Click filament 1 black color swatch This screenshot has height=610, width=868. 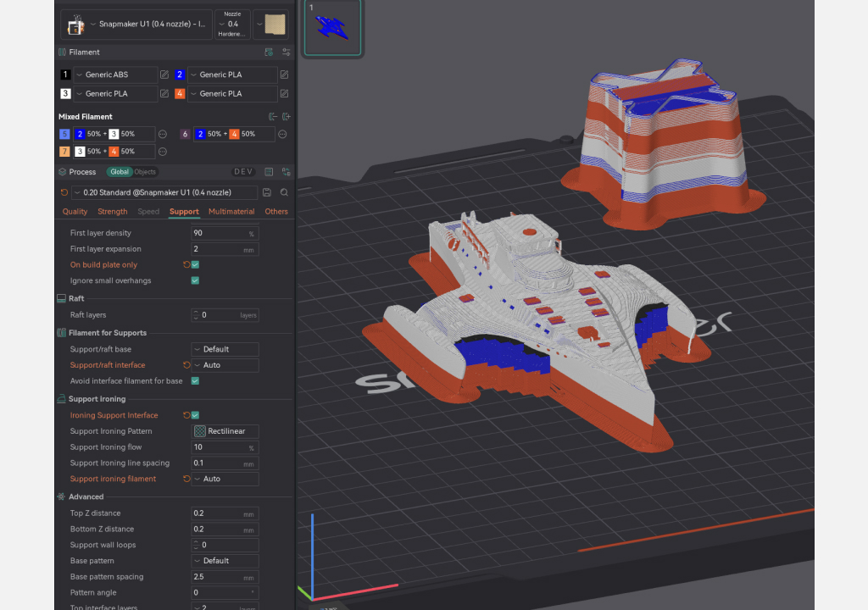coord(65,75)
